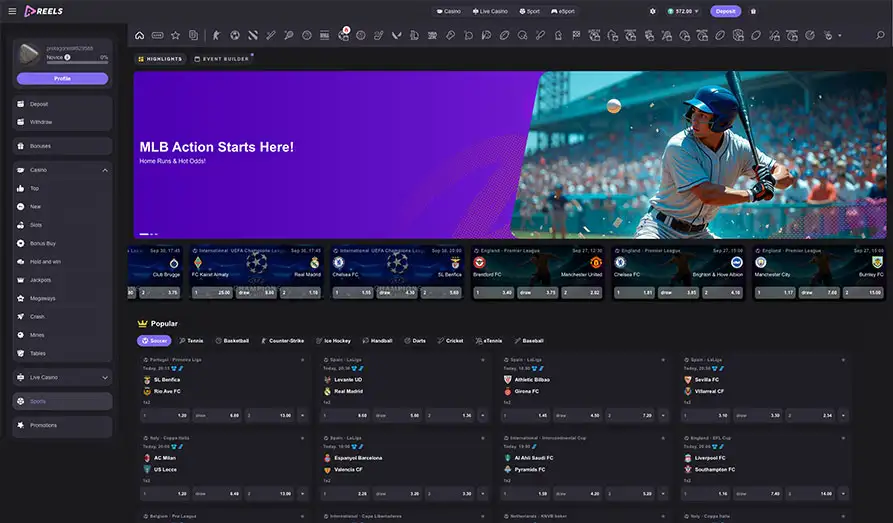The height and width of the screenshot is (523, 893).
Task: Favorite the Sevilla FC vs Villarreal match
Action: 843,360
